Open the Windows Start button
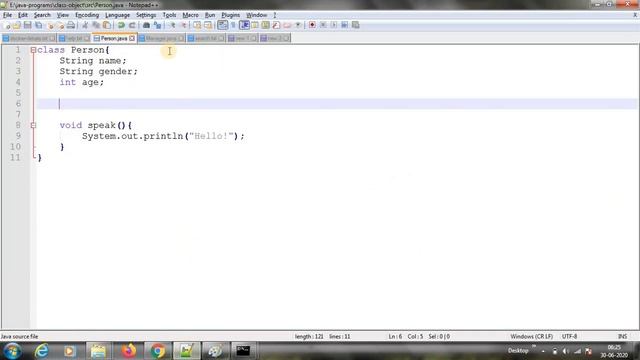 click(12, 351)
